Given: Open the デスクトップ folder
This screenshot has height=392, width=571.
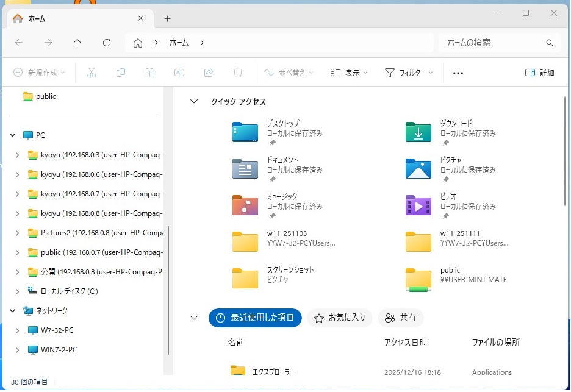Looking at the screenshot, I should pyautogui.click(x=245, y=132).
